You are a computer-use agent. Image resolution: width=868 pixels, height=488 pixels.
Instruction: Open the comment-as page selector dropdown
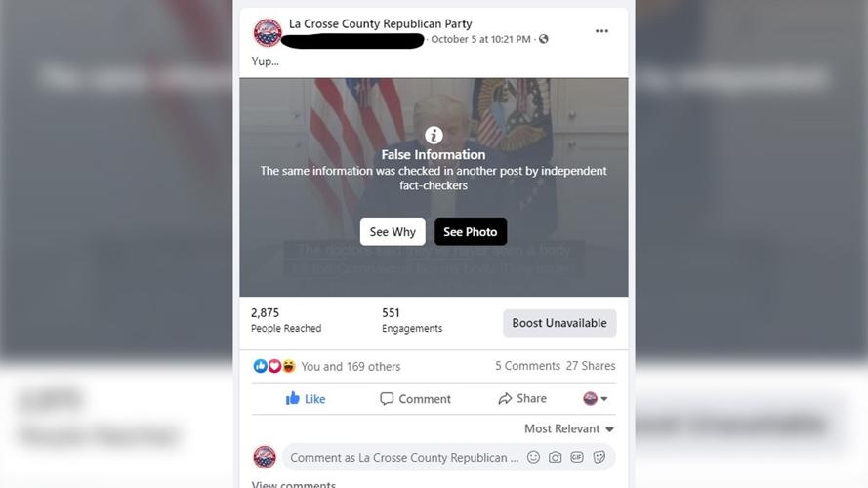coord(595,398)
